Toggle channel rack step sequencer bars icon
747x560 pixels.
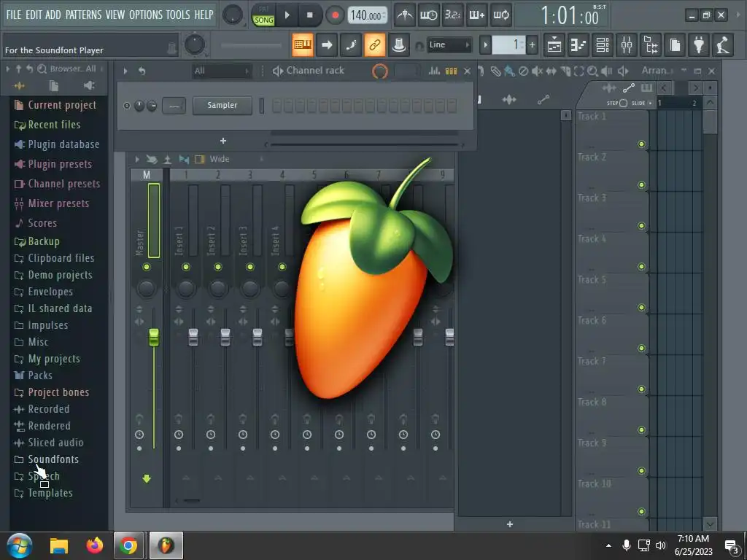click(451, 71)
